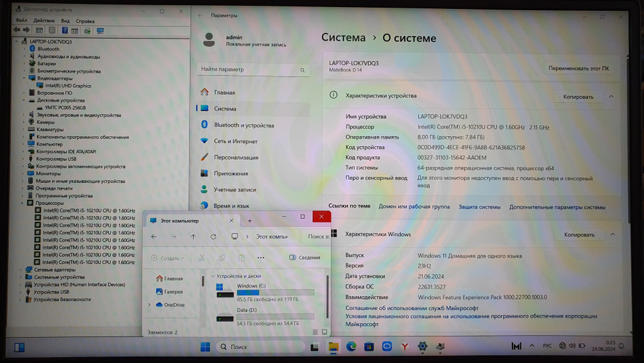
Task: Open Защита системы link
Action: click(479, 207)
